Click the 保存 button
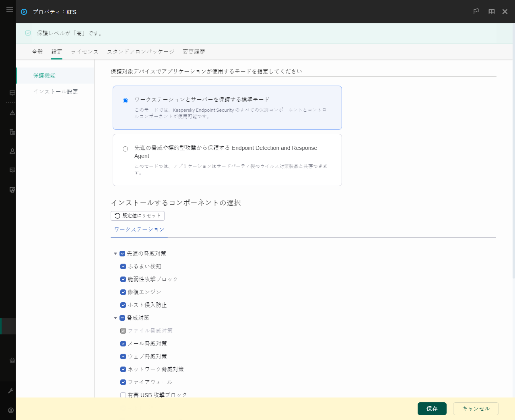Viewport: 515px width, 420px height. click(x=432, y=409)
